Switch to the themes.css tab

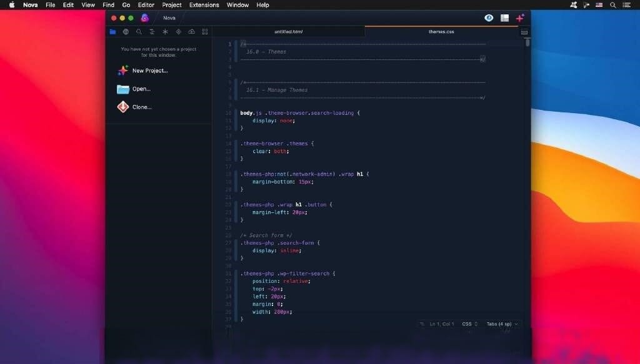tap(441, 32)
